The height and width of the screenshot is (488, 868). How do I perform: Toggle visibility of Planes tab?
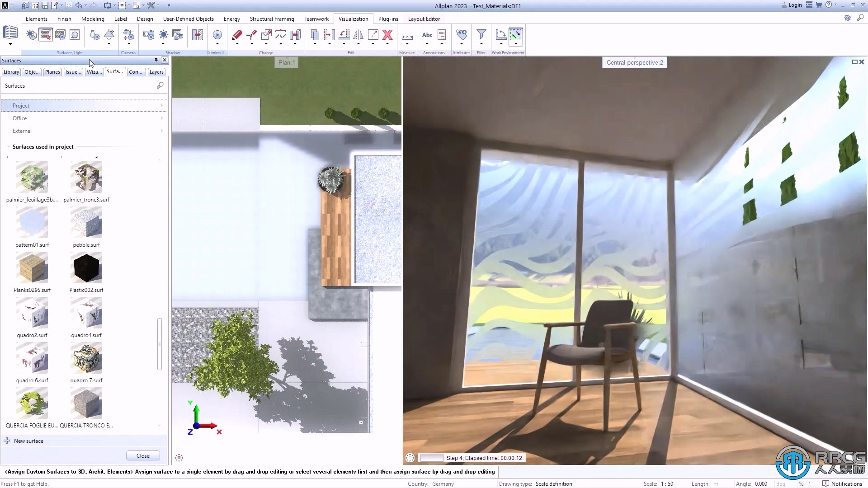[x=52, y=71]
